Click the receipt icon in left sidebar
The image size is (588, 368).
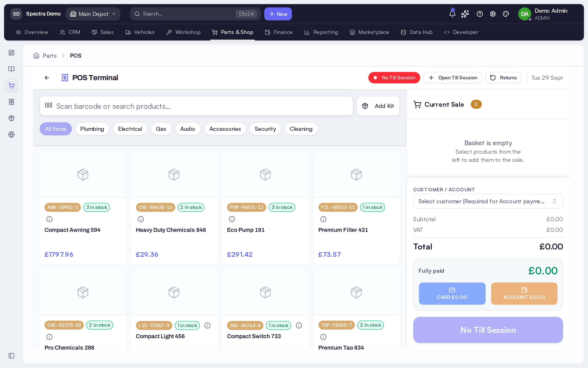(11, 102)
